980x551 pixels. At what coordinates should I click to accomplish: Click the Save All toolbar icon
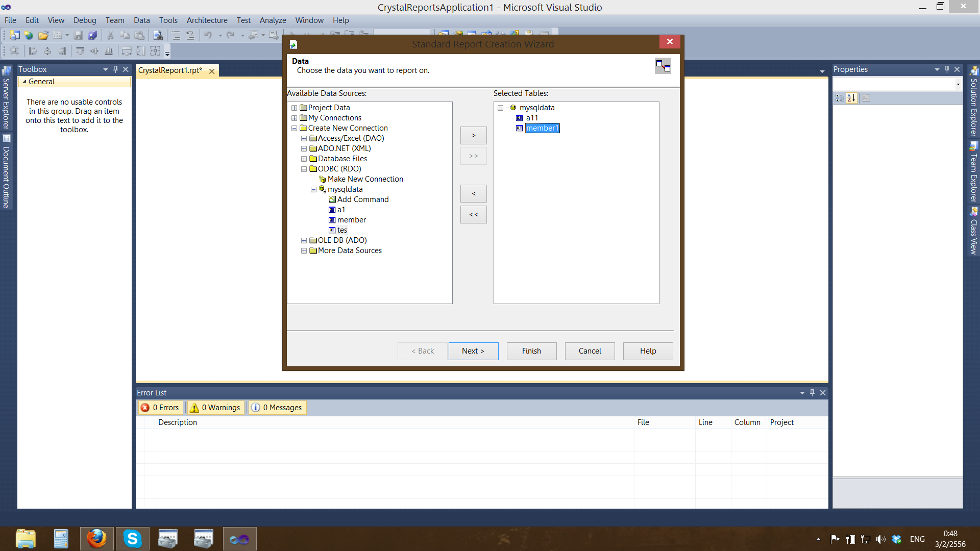(92, 35)
